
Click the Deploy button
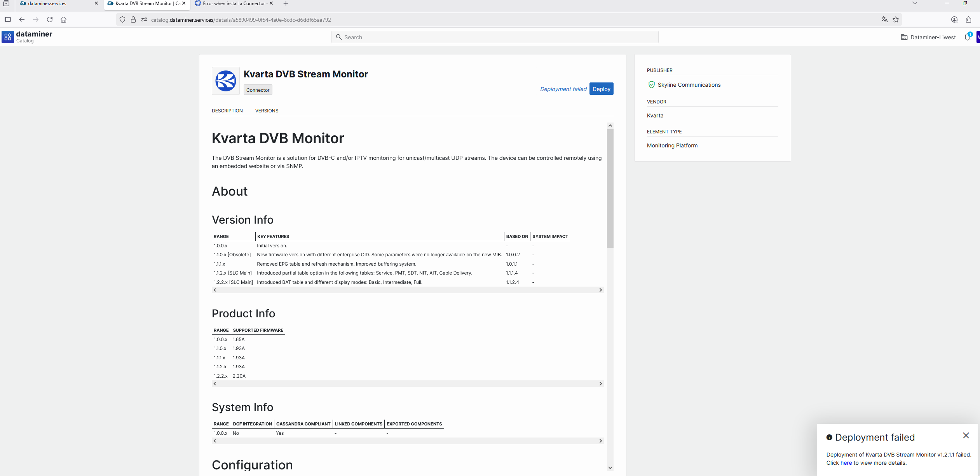[601, 89]
